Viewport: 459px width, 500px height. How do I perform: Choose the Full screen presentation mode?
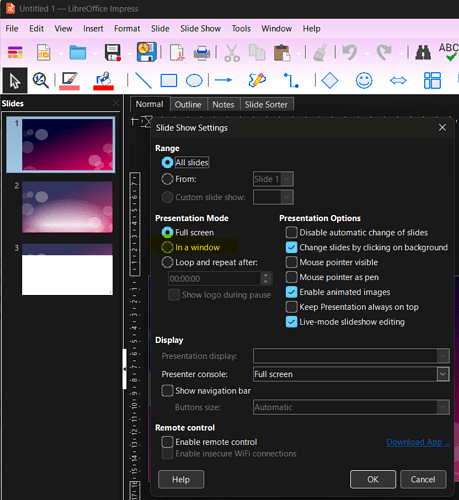coord(167,232)
